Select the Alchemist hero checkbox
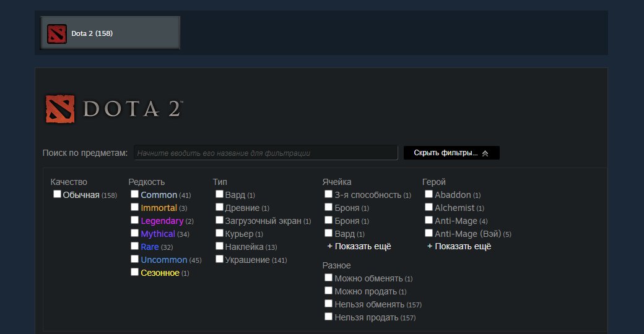Screen dimensions: 644x334 [x=429, y=207]
